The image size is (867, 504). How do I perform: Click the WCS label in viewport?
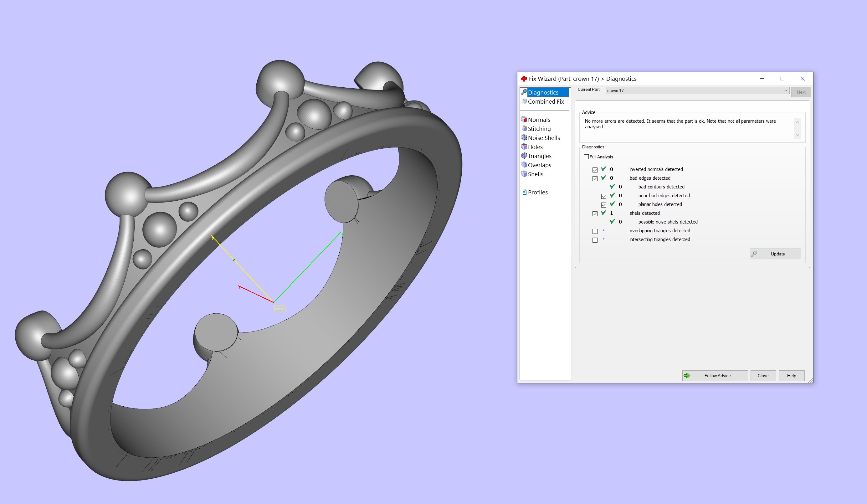coord(280,309)
